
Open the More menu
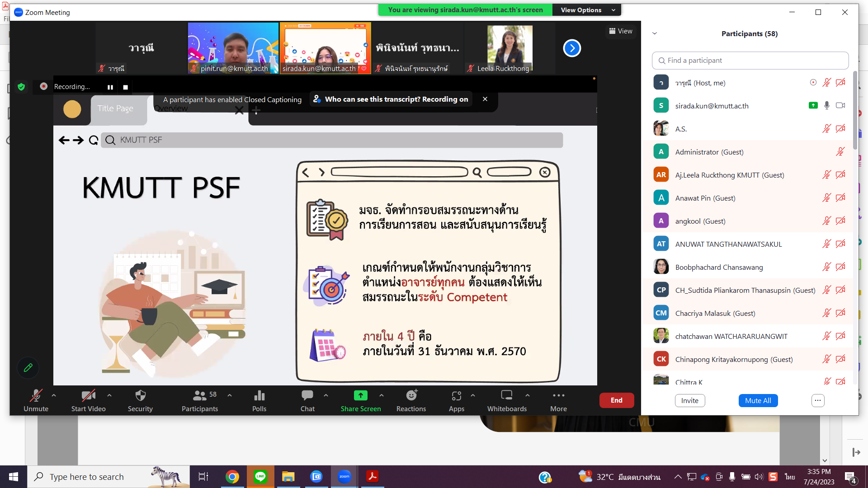coord(558,400)
